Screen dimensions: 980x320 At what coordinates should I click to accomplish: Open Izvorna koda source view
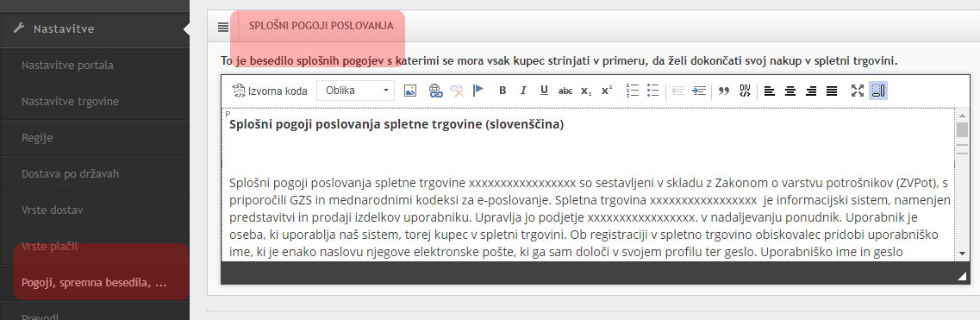coord(270,91)
